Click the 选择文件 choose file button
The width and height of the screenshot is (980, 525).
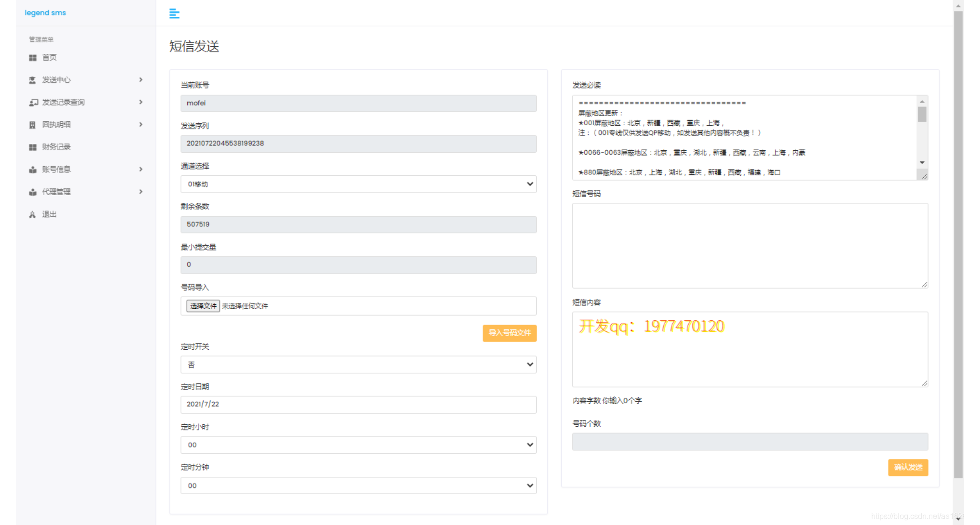point(203,306)
